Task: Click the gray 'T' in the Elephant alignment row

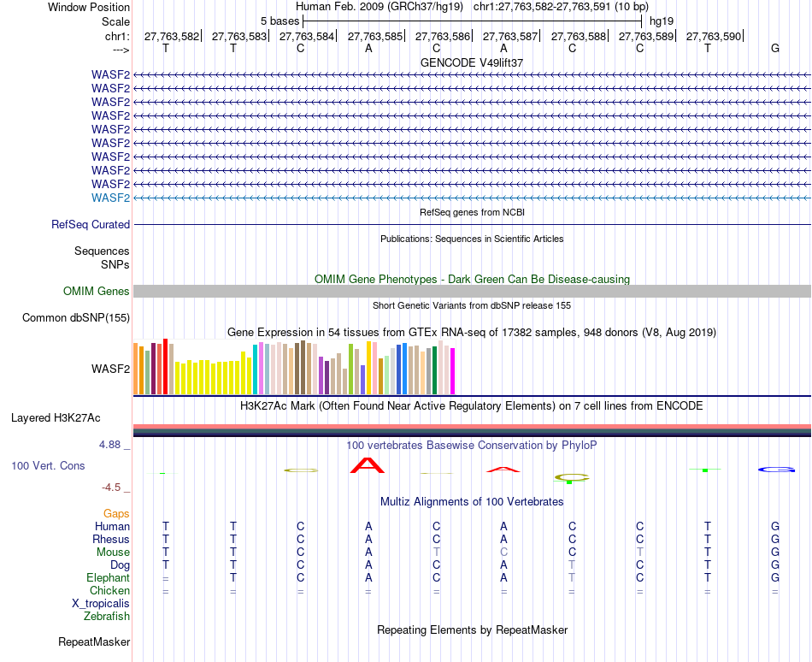Action: 572,577
